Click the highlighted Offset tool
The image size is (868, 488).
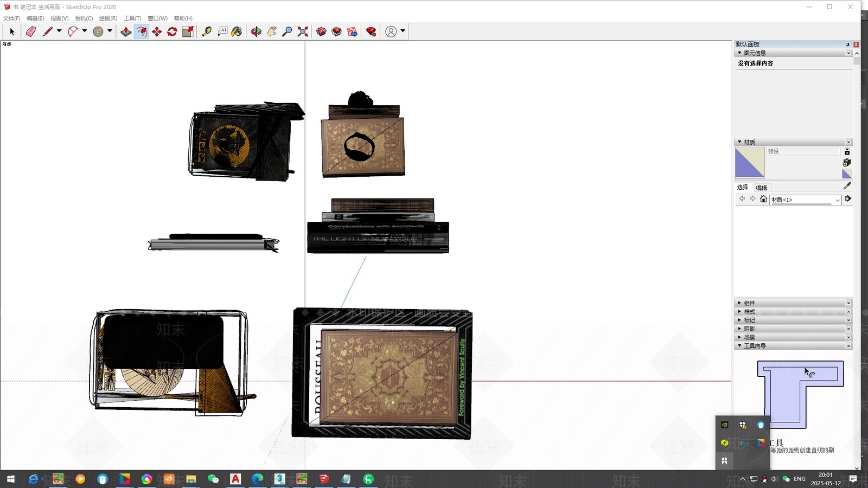click(142, 32)
